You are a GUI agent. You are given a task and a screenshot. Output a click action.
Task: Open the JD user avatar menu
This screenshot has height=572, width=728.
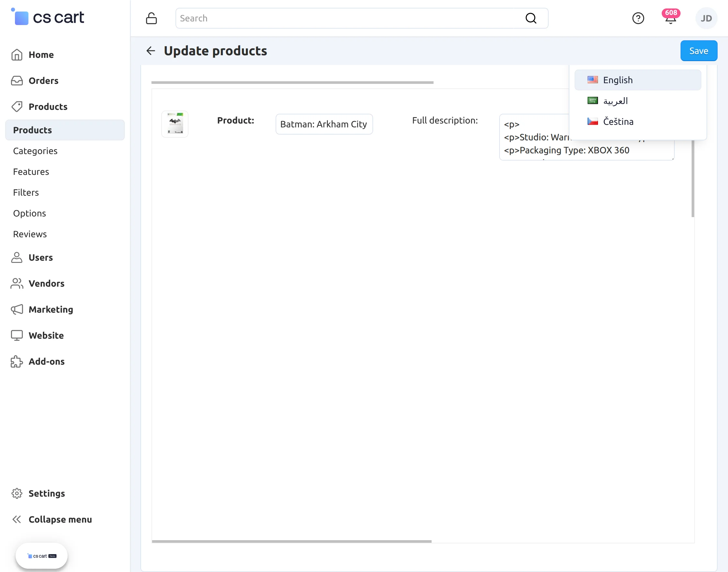(706, 18)
